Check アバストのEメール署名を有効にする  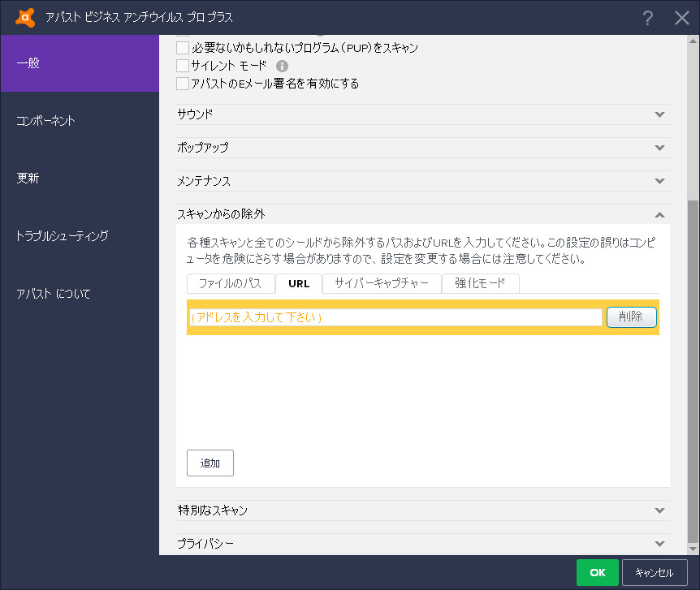point(183,84)
